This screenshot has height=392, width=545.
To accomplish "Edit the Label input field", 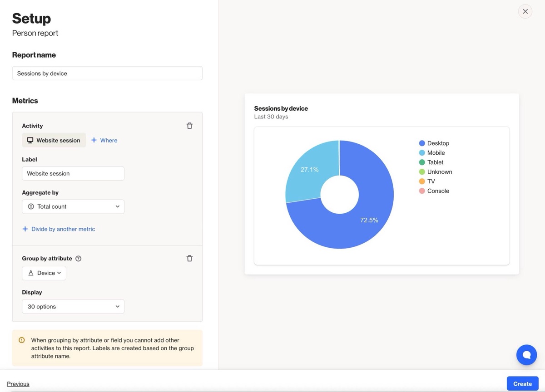I will coord(73,173).
